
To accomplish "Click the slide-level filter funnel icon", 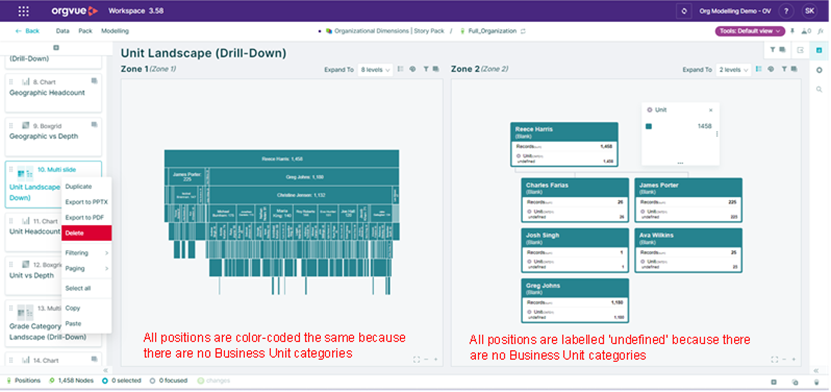I will [x=773, y=50].
